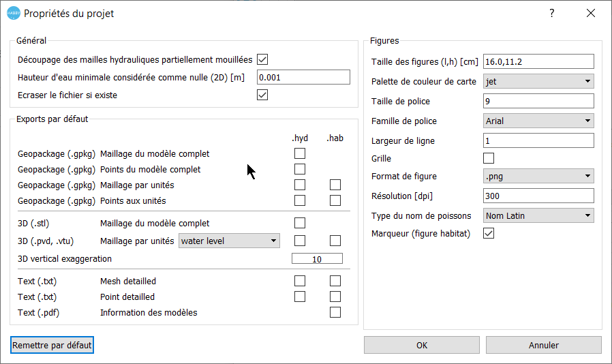Image resolution: width=612 pixels, height=364 pixels.
Task: Open the Type du nom de poissons dropdown
Action: coord(538,216)
